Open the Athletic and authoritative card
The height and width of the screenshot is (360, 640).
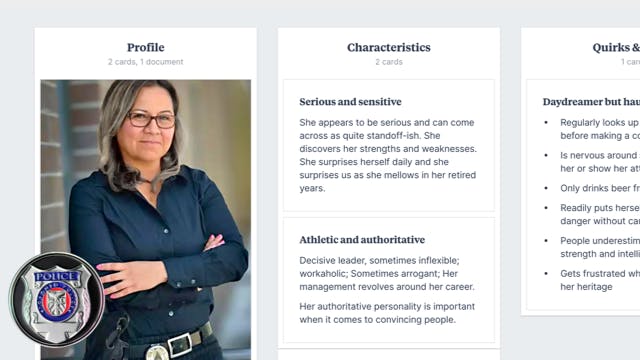point(389,280)
